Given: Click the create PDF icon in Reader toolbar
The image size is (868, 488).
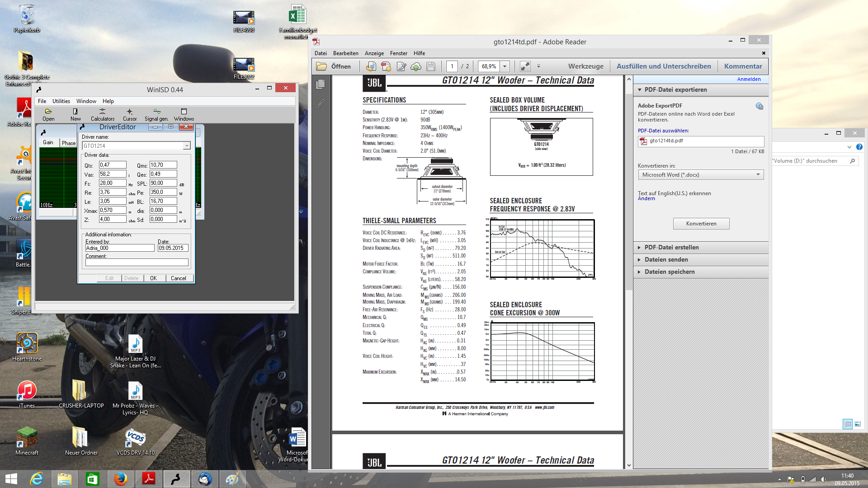Looking at the screenshot, I should (386, 67).
